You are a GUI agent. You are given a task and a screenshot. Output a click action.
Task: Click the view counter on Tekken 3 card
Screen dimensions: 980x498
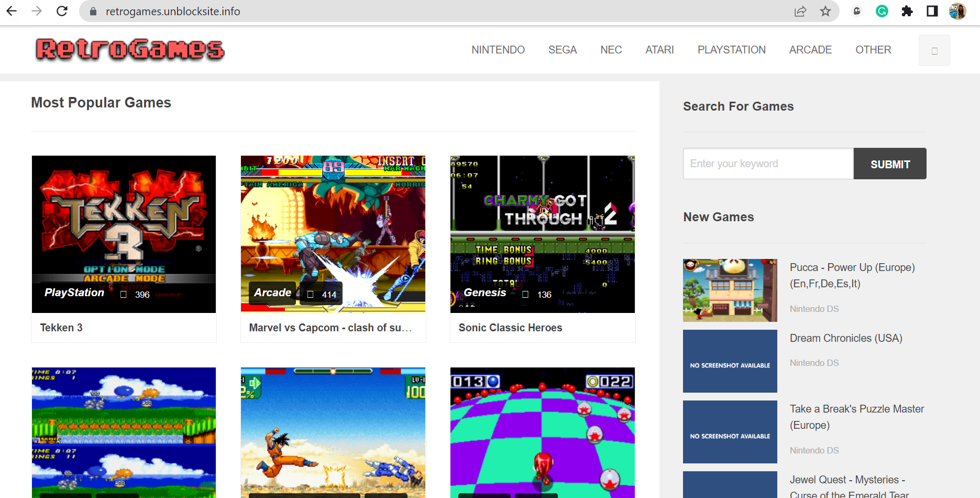tap(133, 294)
